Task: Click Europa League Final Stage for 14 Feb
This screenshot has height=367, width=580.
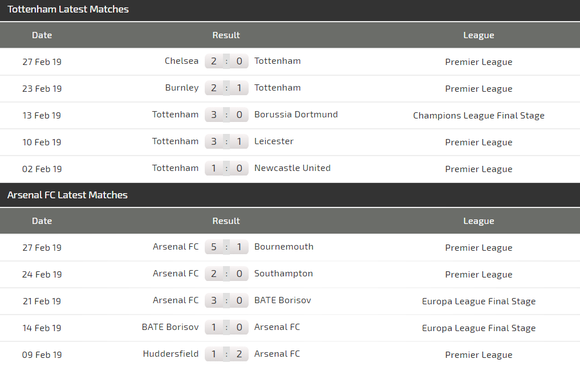Action: [x=479, y=328]
